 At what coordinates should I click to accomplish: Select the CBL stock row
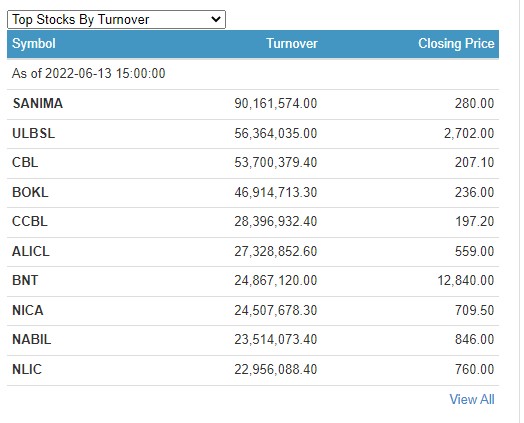click(x=253, y=163)
